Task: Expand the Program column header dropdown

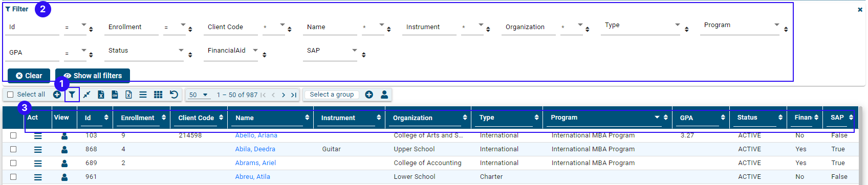Action: coord(657,118)
